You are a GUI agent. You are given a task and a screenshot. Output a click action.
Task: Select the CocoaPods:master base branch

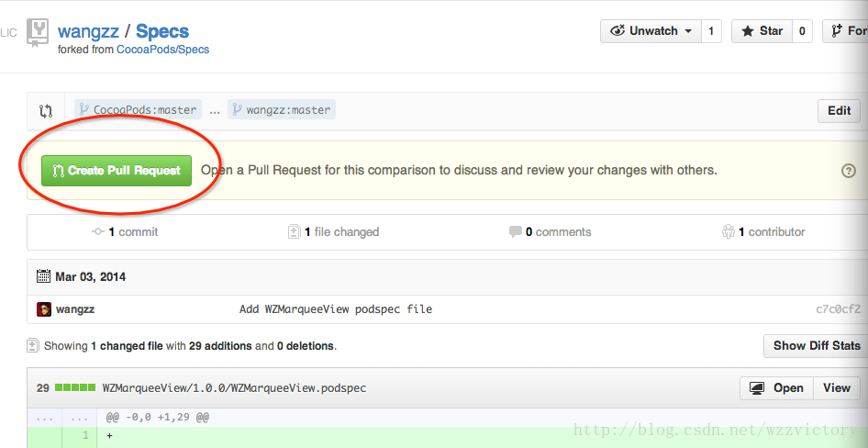(139, 109)
